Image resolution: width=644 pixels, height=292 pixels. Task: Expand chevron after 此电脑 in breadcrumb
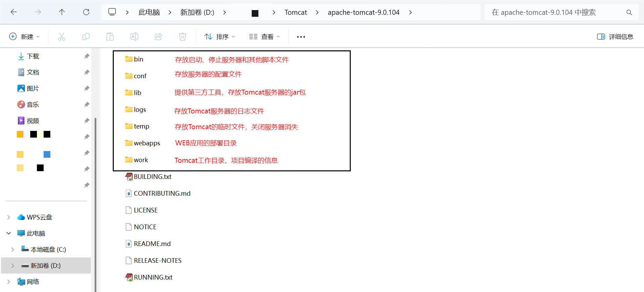click(170, 12)
